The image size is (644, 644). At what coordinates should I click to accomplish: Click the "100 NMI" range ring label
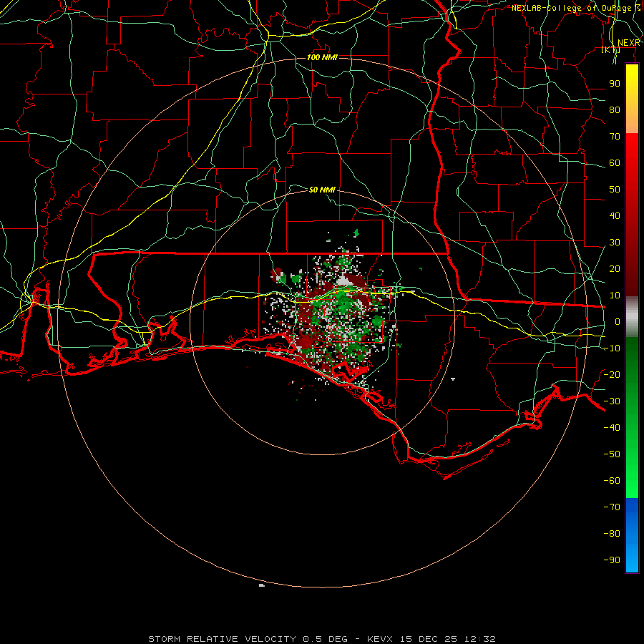click(x=322, y=57)
